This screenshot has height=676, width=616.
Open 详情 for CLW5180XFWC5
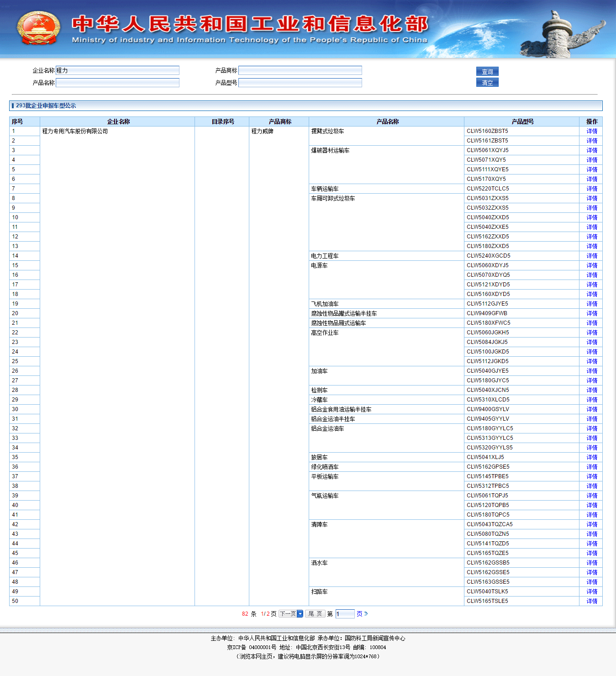coord(592,323)
